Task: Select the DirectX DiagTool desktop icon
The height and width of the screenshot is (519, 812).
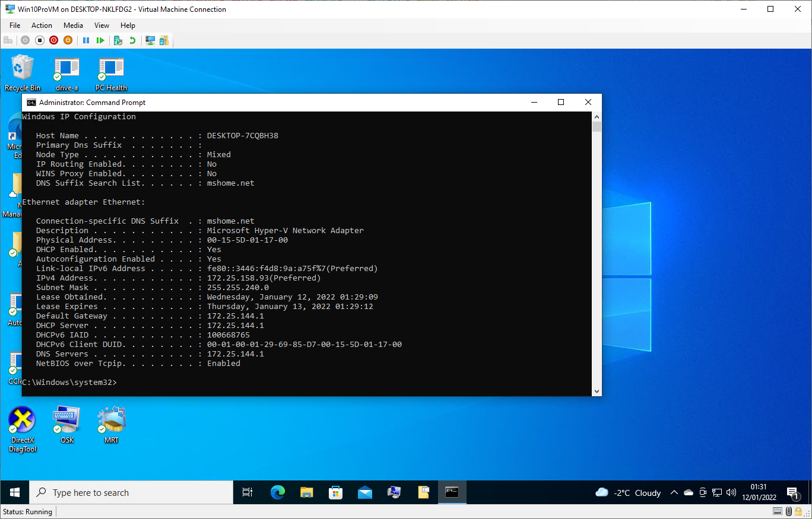Action: pyautogui.click(x=23, y=429)
